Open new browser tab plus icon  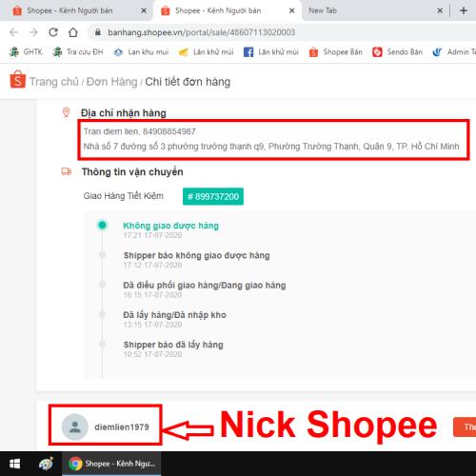click(x=464, y=10)
